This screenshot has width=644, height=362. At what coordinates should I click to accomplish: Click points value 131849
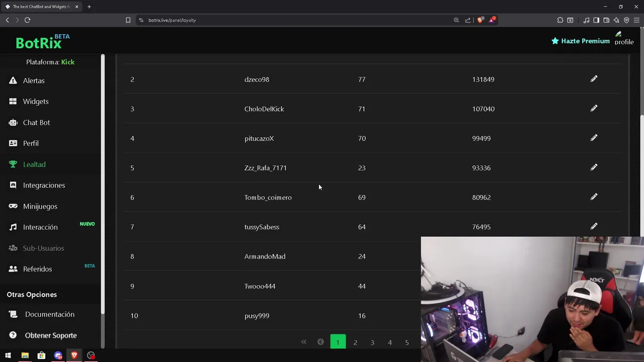pos(483,79)
